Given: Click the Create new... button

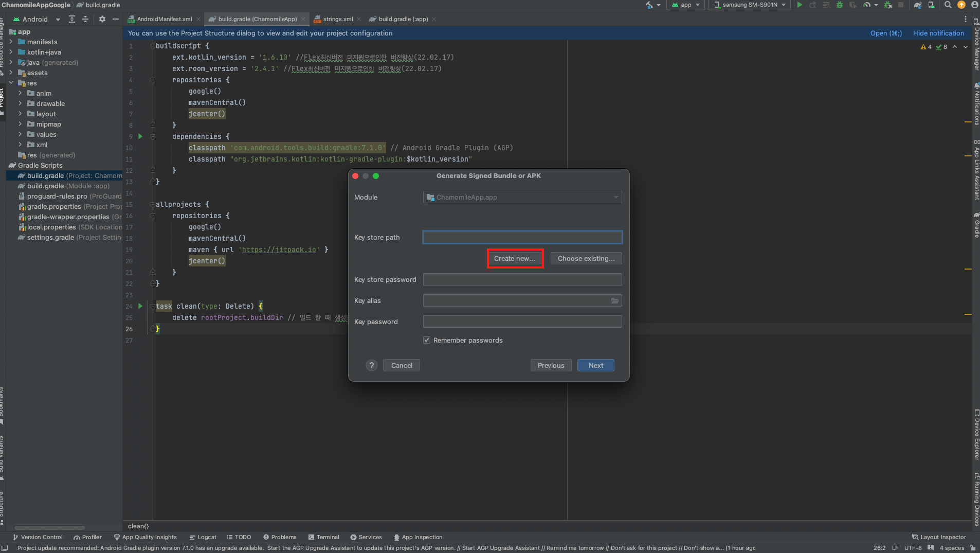Looking at the screenshot, I should 514,259.
